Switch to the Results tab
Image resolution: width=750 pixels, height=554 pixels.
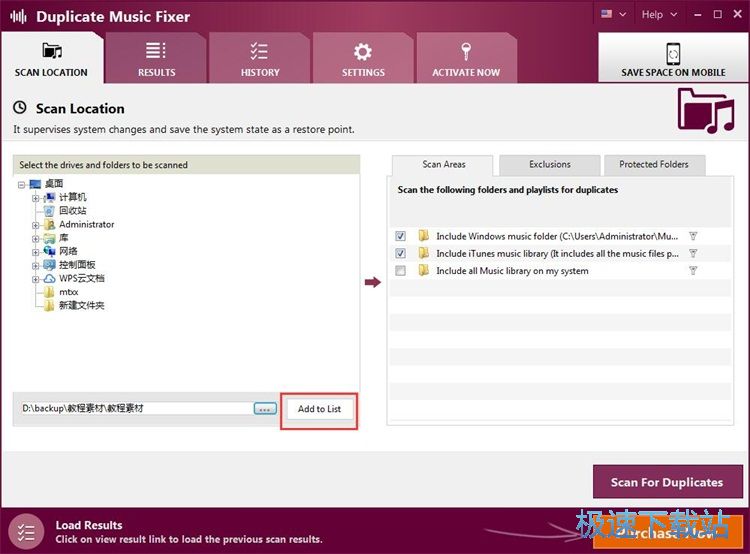tap(156, 58)
